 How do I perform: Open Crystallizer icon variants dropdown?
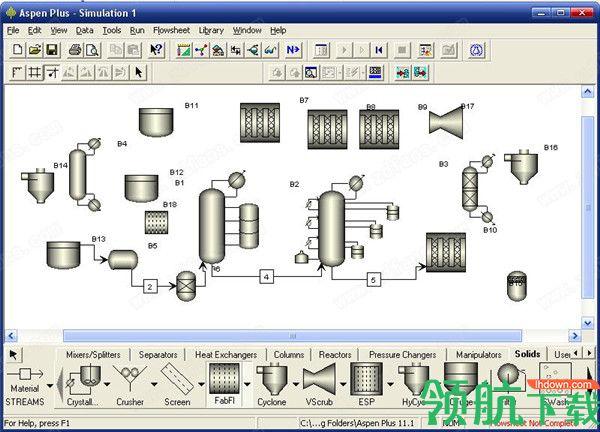click(107, 384)
